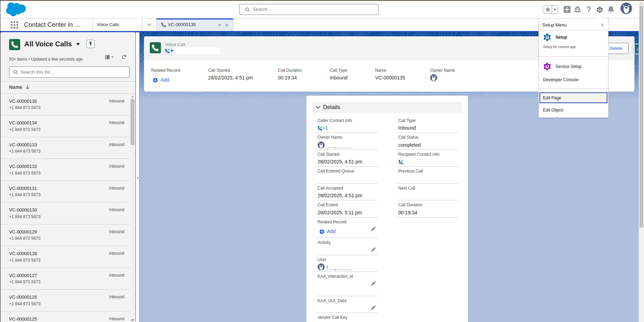The height and width of the screenshot is (322, 644).
Task: Click the favorite star toggle
Action: pos(548,9)
